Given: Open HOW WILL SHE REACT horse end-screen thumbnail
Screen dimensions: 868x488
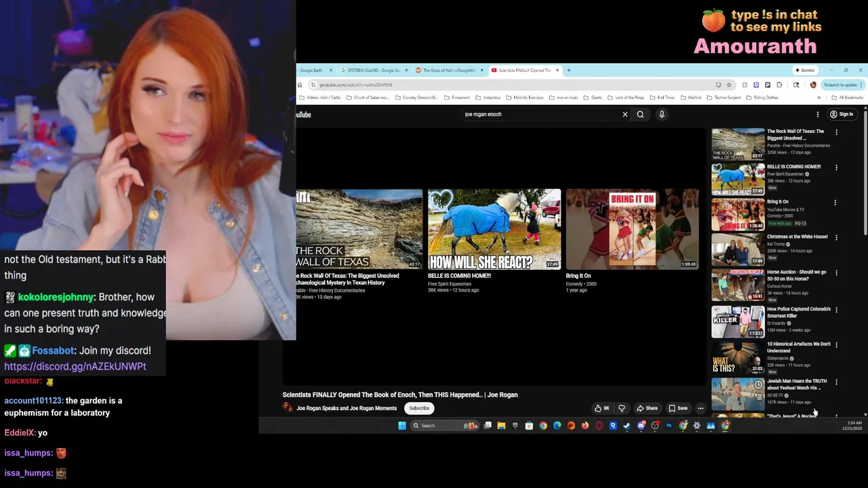Looking at the screenshot, I should pos(494,229).
